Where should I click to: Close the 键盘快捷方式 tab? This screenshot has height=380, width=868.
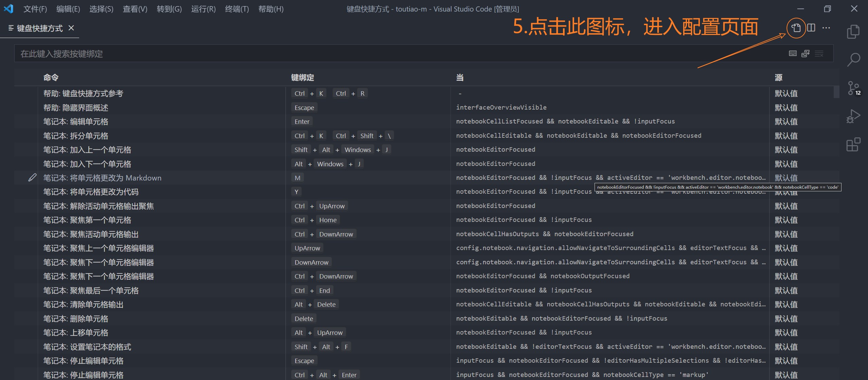pos(71,28)
